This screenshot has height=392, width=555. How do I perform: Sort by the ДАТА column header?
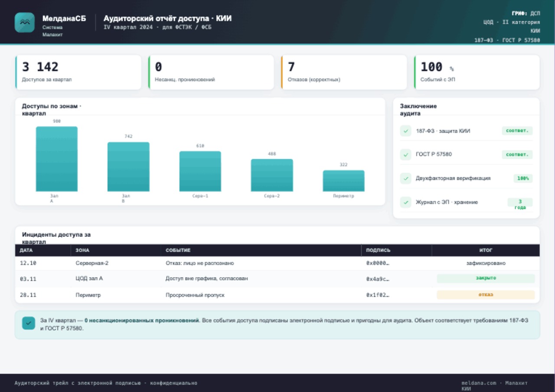click(26, 250)
